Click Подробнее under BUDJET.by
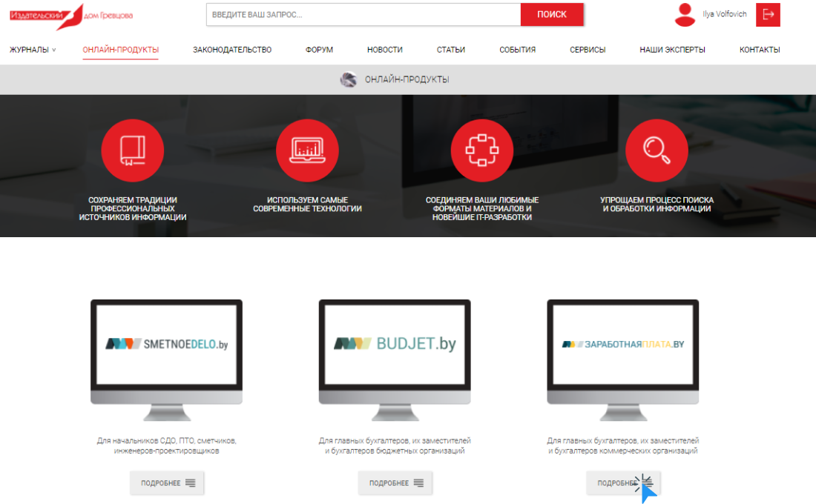This screenshot has width=816, height=504. click(395, 483)
